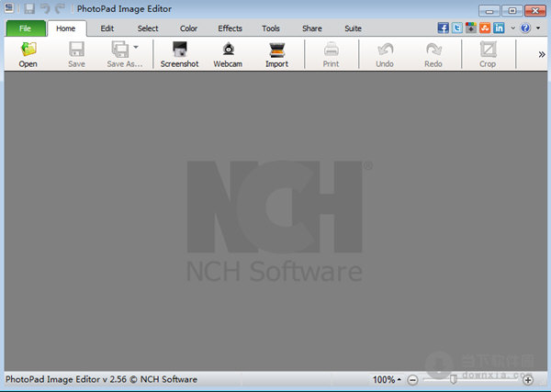Expand the social sharing dropdown arrow

(x=513, y=28)
